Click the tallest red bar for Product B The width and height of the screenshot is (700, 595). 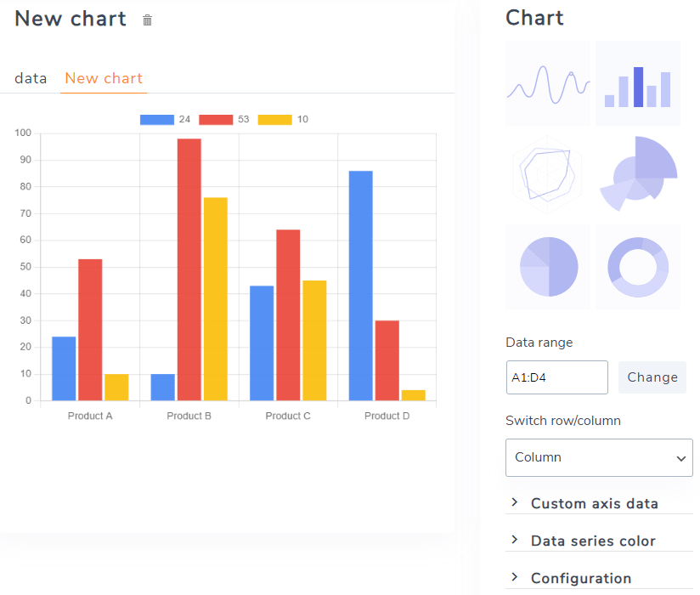tap(189, 269)
